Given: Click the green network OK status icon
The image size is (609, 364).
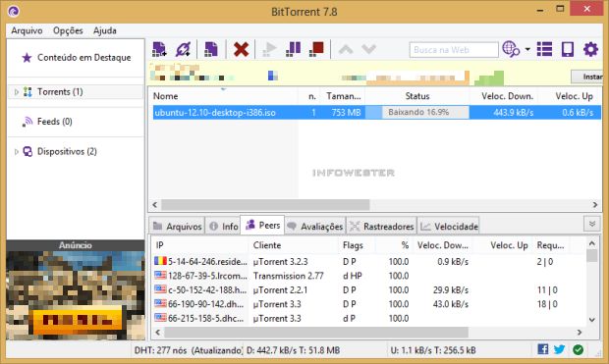Looking at the screenshot, I should [x=578, y=349].
